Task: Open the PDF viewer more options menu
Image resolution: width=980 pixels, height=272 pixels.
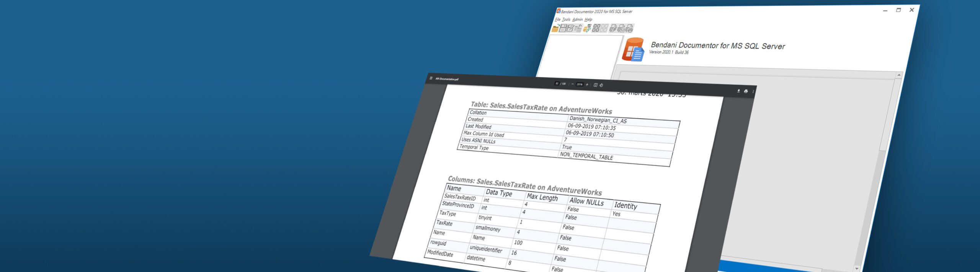Action: click(x=753, y=92)
